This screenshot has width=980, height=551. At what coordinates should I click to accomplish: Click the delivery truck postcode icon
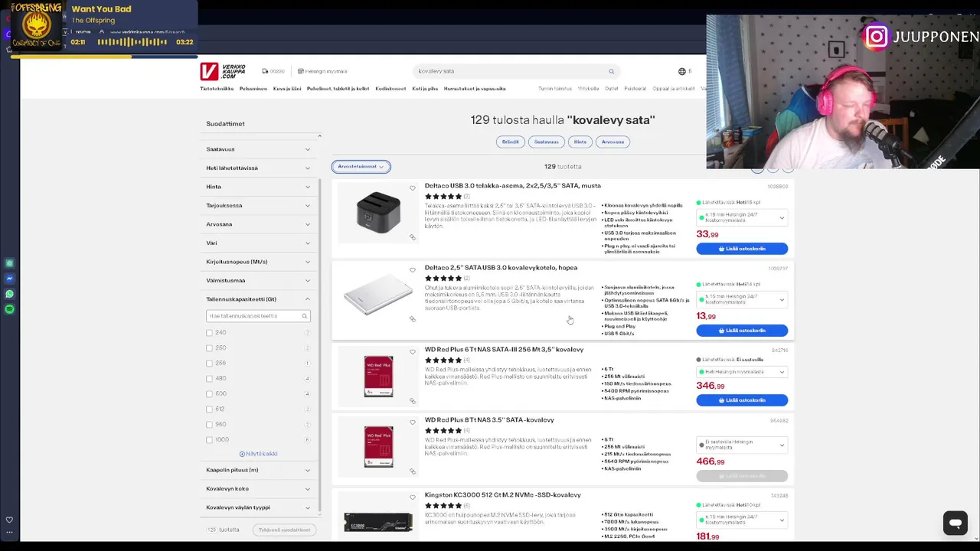coord(265,71)
